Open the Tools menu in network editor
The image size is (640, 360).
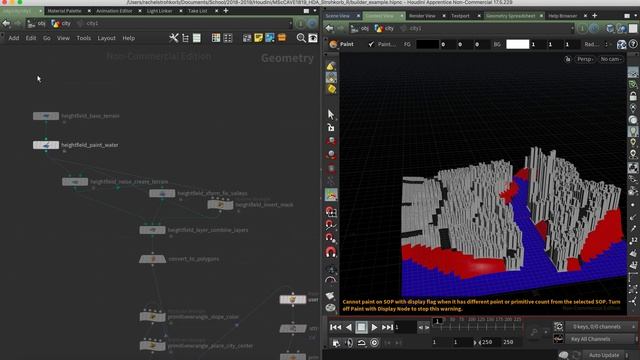(x=84, y=38)
